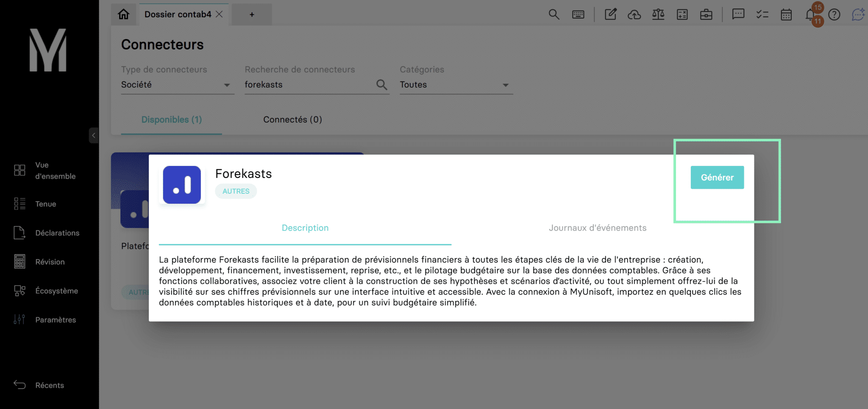Switch to the Connectés (0) tab
Screen dimensions: 868x409
[x=292, y=119]
